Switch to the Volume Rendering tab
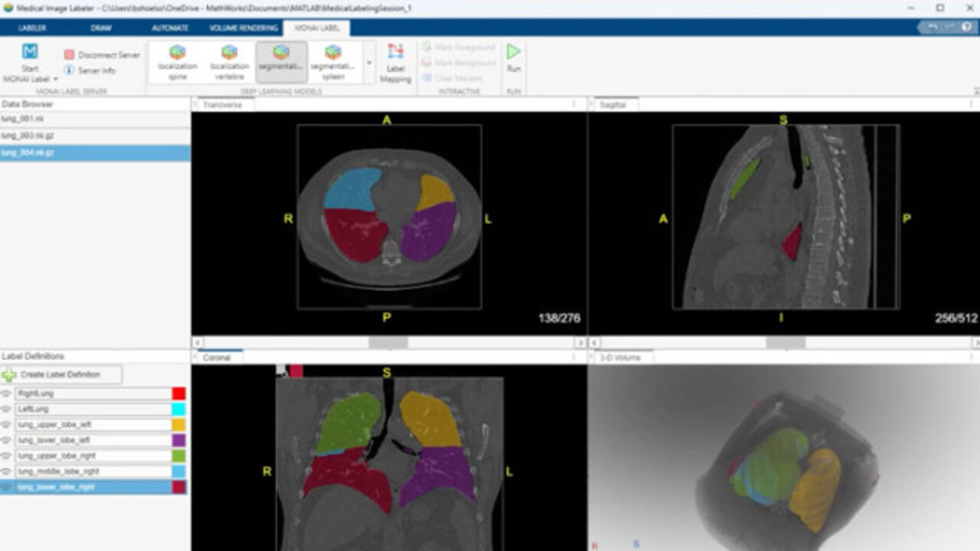The width and height of the screenshot is (980, 551). pos(243,28)
